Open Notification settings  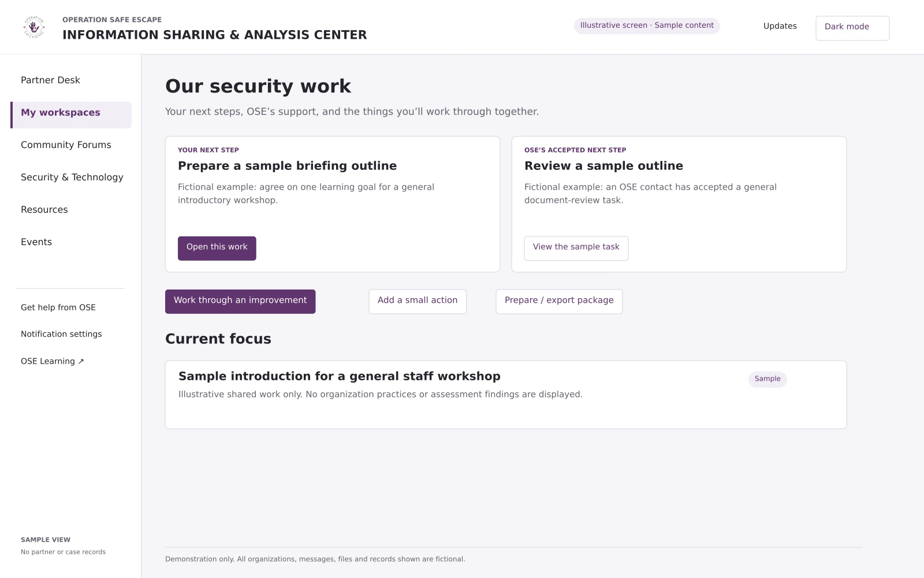[61, 334]
